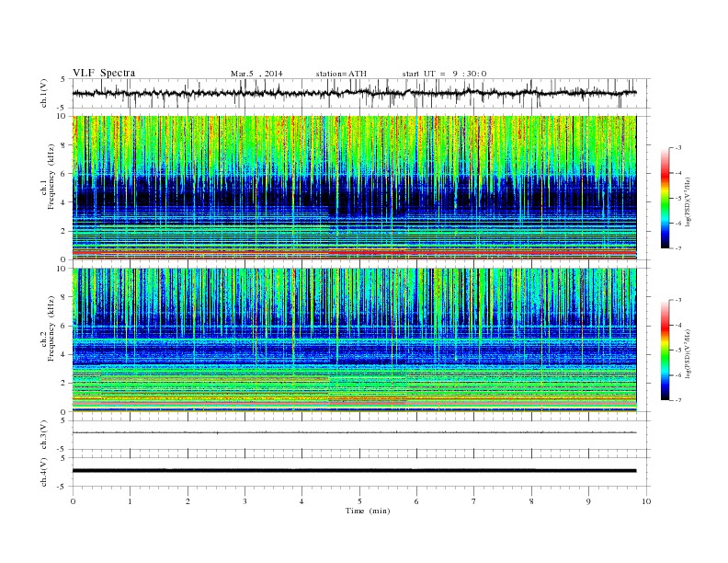Screen dimensions: 728x563
Task: Click the '-7' value on the lower colorbar
Action: click(677, 400)
